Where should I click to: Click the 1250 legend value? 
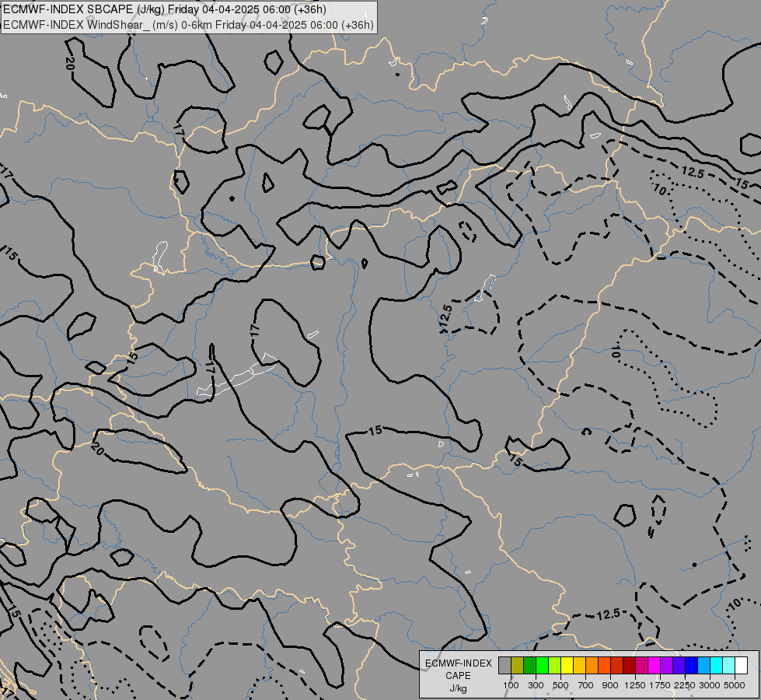tap(635, 685)
